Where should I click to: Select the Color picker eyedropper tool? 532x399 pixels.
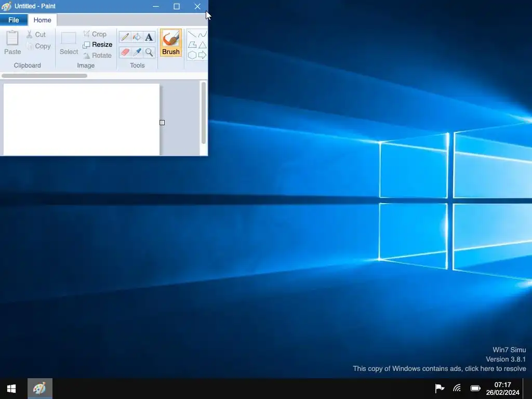(x=137, y=52)
